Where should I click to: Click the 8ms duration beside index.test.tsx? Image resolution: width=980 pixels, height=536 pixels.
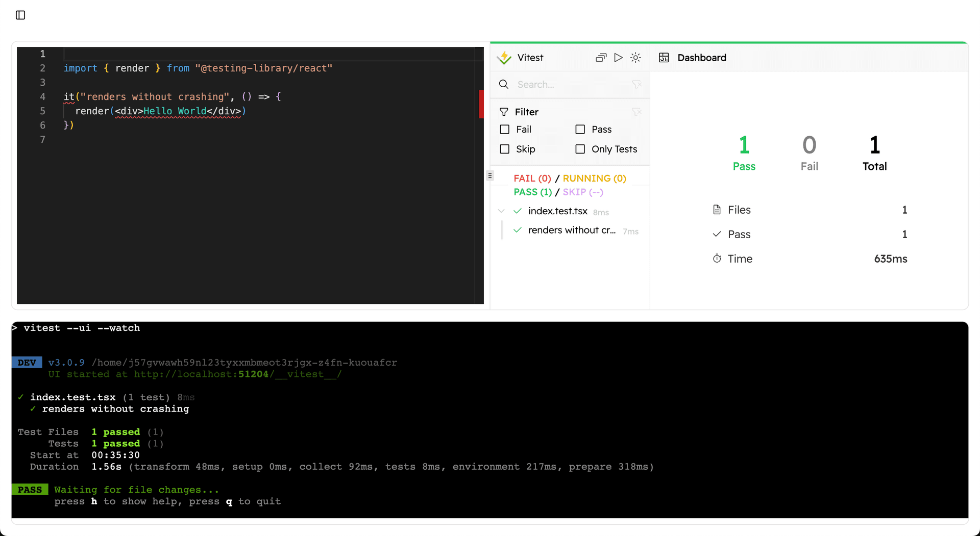tap(601, 212)
